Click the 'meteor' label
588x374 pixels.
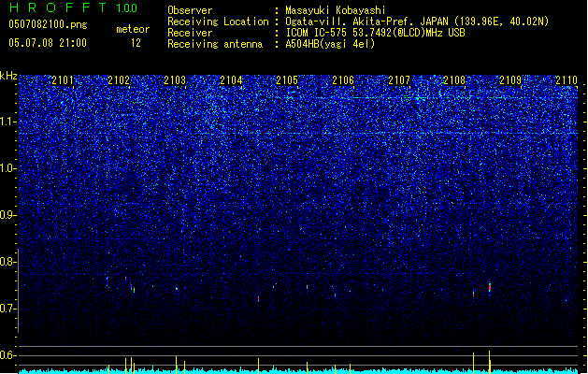click(x=133, y=29)
